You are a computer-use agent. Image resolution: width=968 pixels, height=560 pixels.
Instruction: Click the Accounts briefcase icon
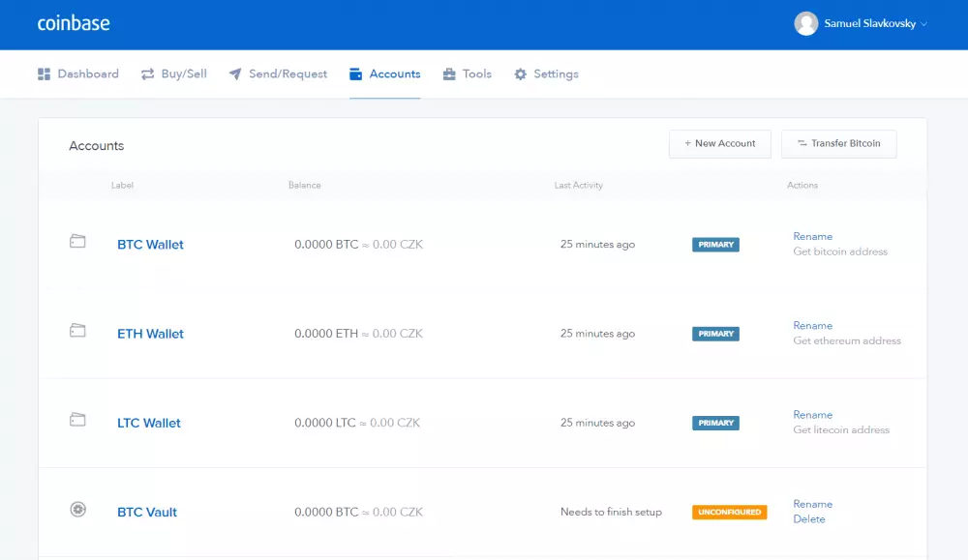[x=357, y=74]
